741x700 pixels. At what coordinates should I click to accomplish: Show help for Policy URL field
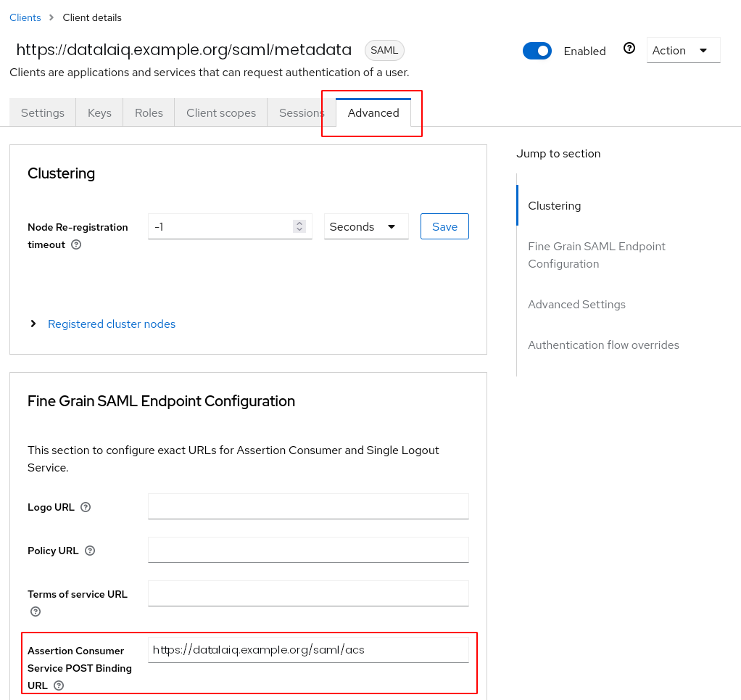(90, 551)
